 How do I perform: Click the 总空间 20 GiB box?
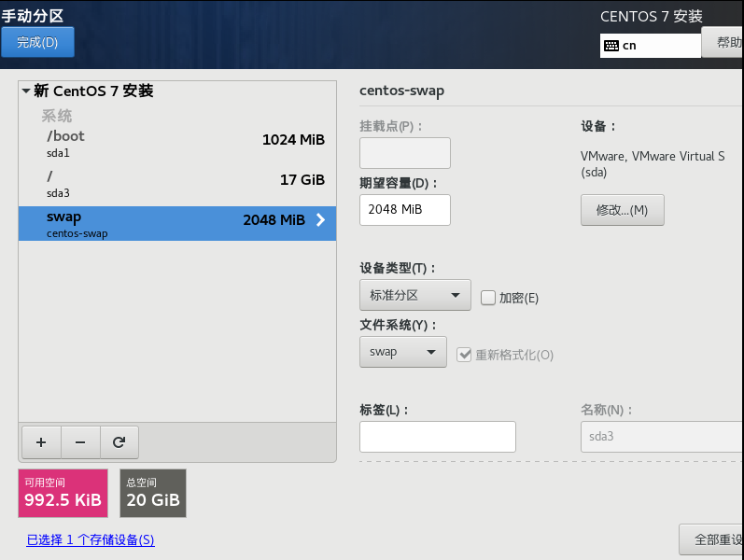[x=153, y=493]
